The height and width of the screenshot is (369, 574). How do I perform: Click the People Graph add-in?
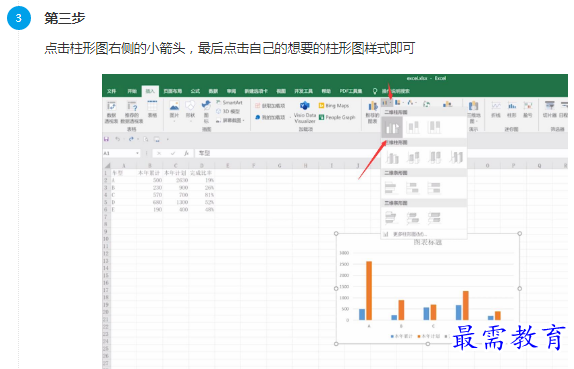point(337,117)
